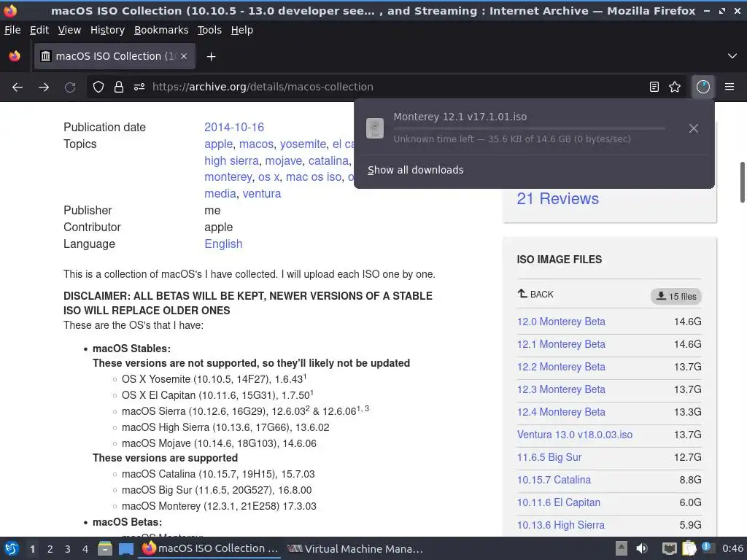Click the ISO file icon in downloads panel
747x560 pixels.
coord(375,128)
